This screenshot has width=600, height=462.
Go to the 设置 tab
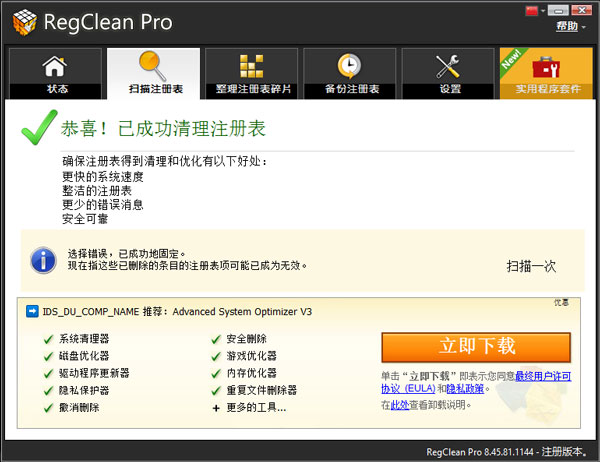click(448, 73)
